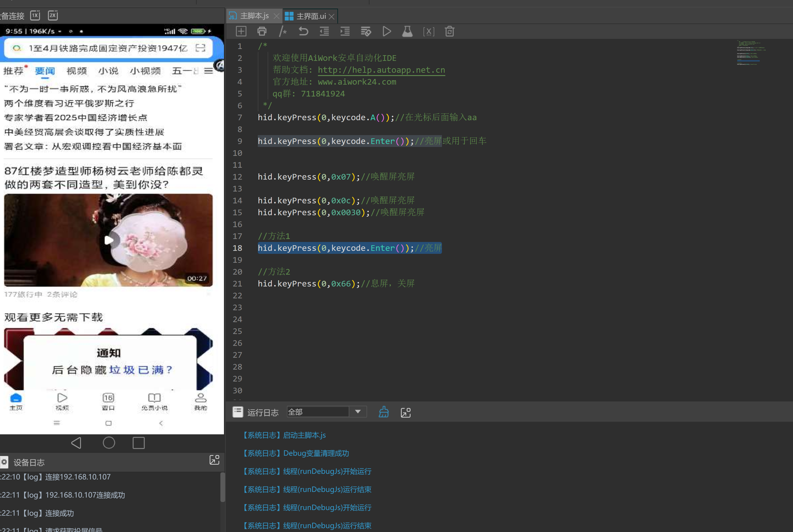
Task: Select the 视频 channel tab on phone
Action: pos(77,71)
